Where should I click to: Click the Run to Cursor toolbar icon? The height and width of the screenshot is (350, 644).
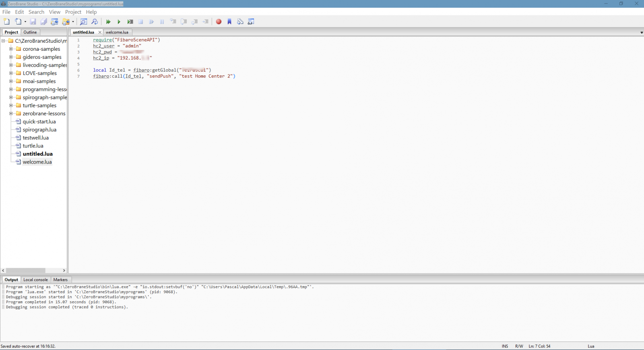tap(206, 22)
